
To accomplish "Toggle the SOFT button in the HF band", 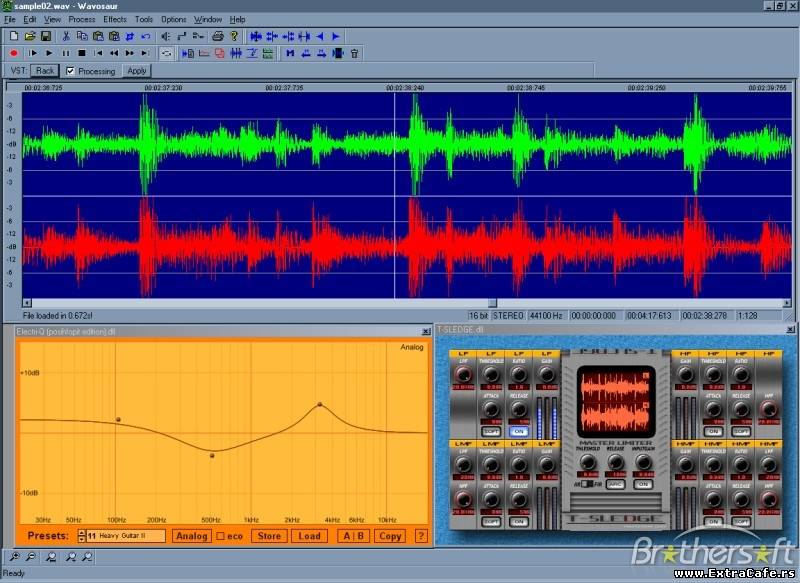I will click(x=741, y=432).
